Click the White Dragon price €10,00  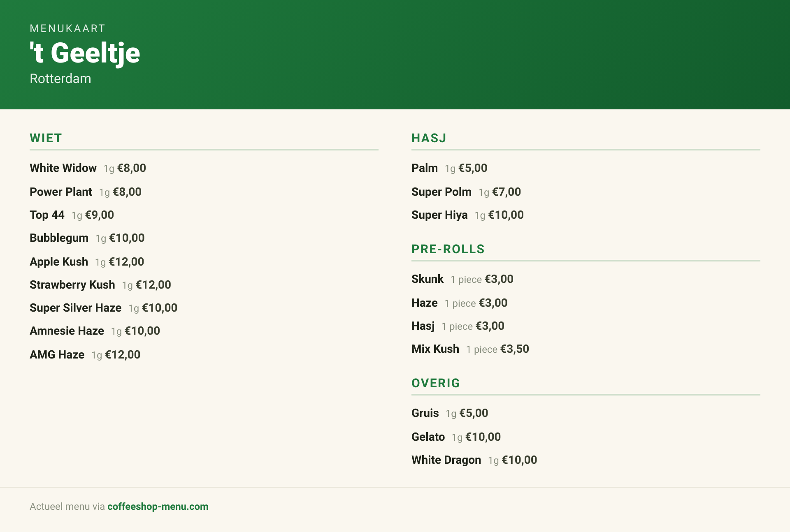click(519, 460)
